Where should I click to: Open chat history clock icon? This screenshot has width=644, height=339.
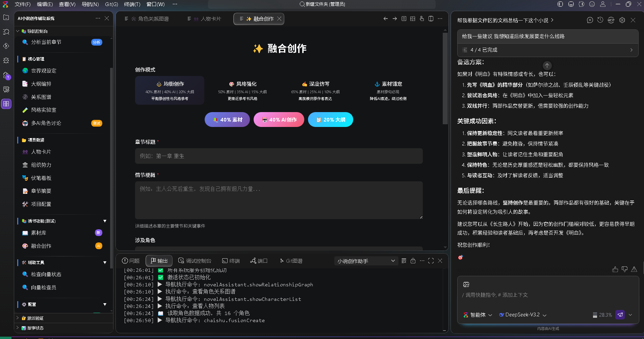coord(600,20)
